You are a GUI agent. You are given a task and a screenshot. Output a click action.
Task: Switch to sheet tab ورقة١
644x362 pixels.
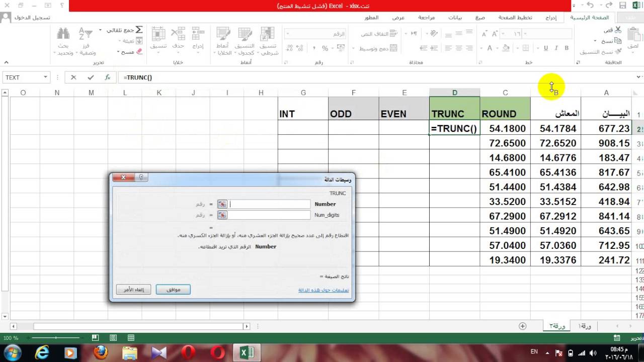point(586,326)
